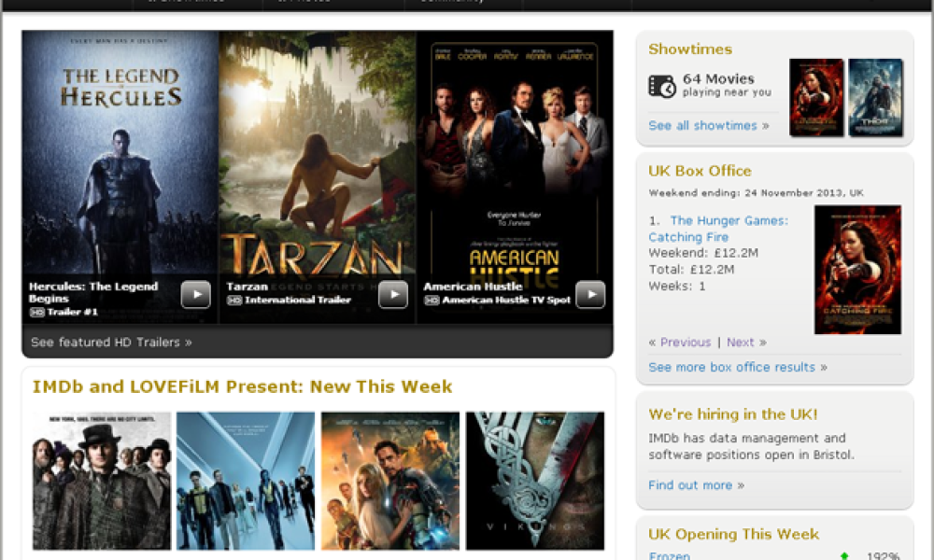Select the X-Men First Class poster thumbnail
This screenshot has width=934, height=560.
[246, 481]
